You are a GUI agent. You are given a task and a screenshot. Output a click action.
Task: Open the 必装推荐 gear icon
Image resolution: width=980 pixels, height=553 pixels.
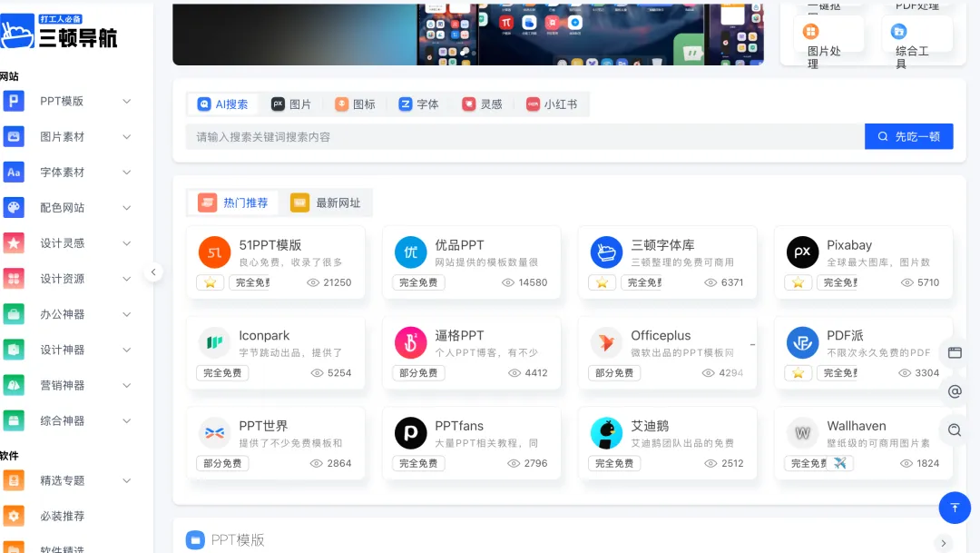tap(14, 516)
